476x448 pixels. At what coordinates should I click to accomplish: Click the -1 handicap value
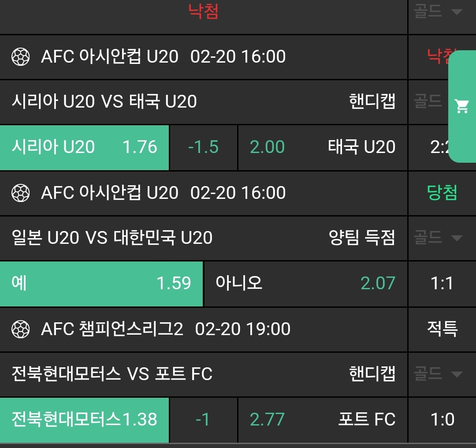(x=203, y=420)
